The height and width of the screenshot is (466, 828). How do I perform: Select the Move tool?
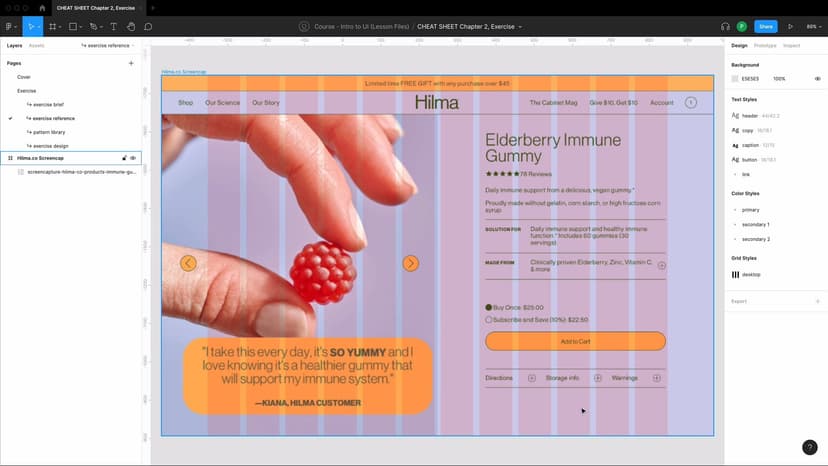click(31, 26)
